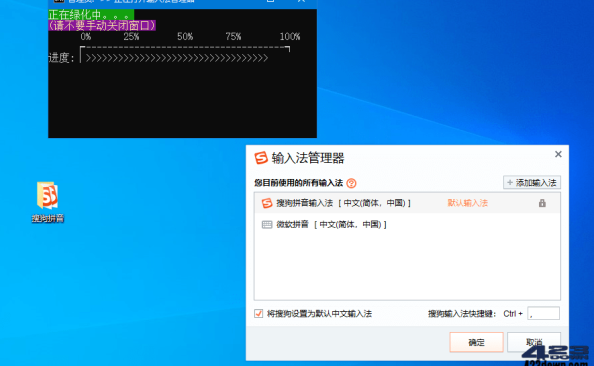Click the lock icon on 搜狗拼音输入法 row
Viewport: 594px width, 366px height.
[542, 203]
